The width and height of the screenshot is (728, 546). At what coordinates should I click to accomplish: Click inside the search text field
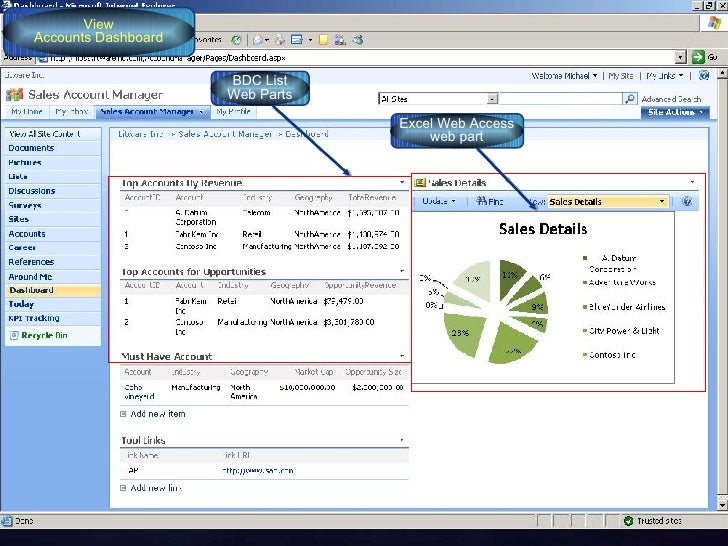[561, 99]
